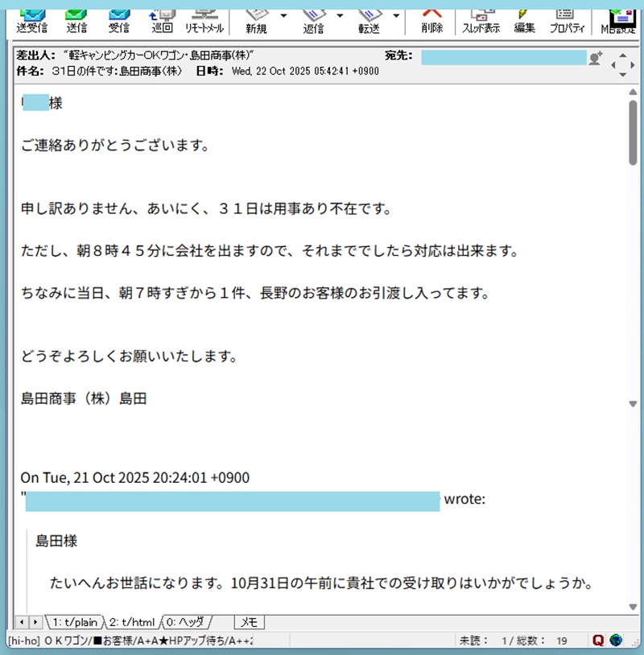Open プロパティ properties from the toolbar
This screenshot has height=655, width=644.
pos(567,19)
